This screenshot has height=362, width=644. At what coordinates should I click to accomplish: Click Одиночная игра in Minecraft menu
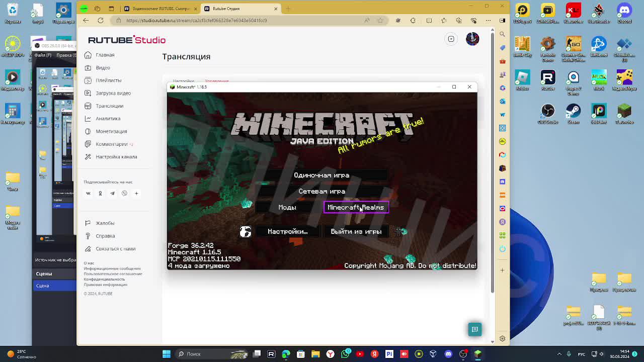click(x=321, y=175)
